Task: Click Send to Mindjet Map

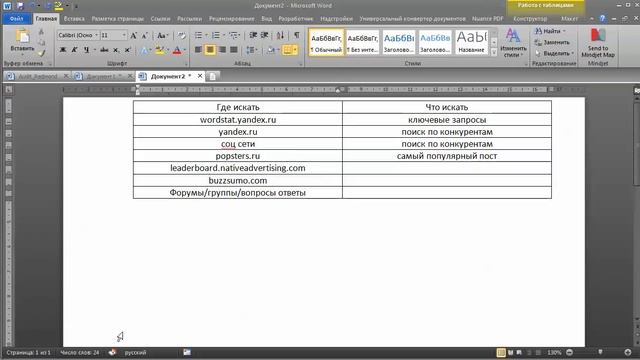Action: [x=598, y=43]
